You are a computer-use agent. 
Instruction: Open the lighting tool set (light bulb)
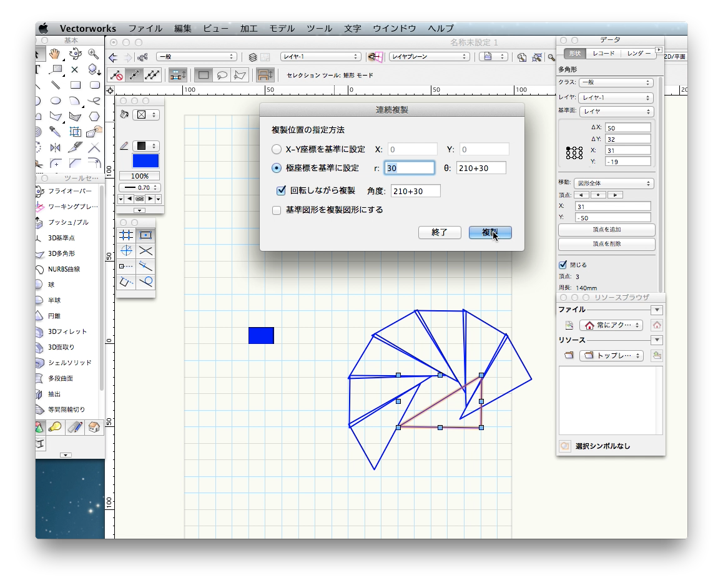click(56, 427)
